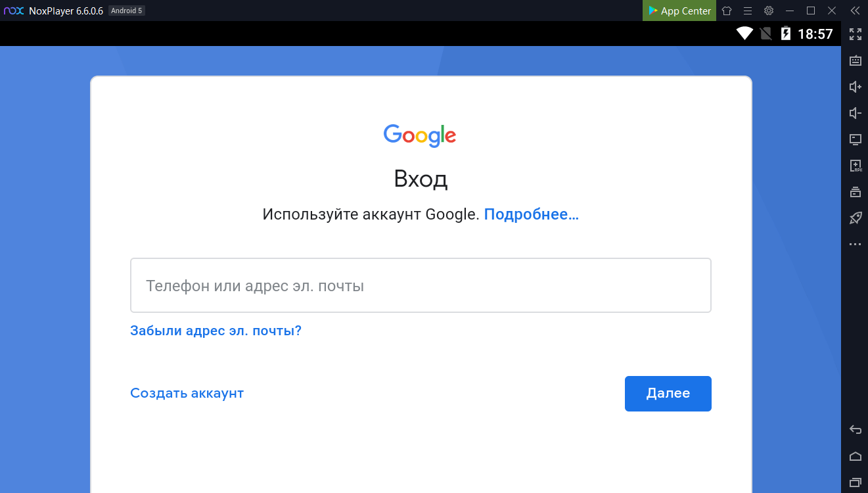Click the Создать аккаунт link
The height and width of the screenshot is (493, 868).
(187, 394)
